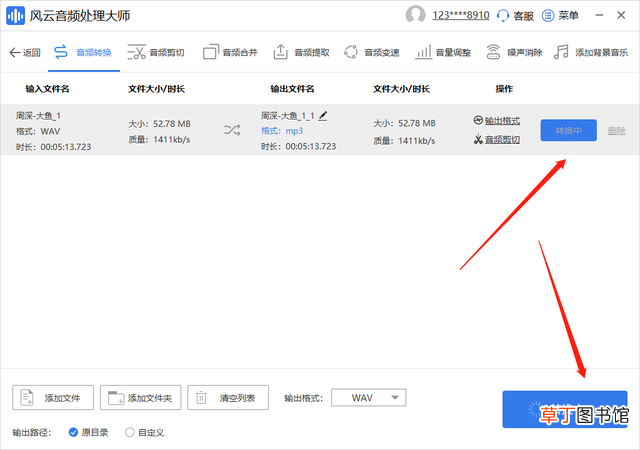Click the output file name 周深-大鱼_1_1
The height and width of the screenshot is (450, 640).
288,116
